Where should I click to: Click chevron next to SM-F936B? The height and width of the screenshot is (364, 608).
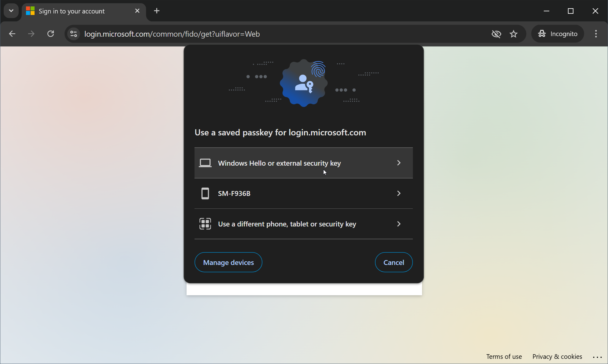pos(399,193)
